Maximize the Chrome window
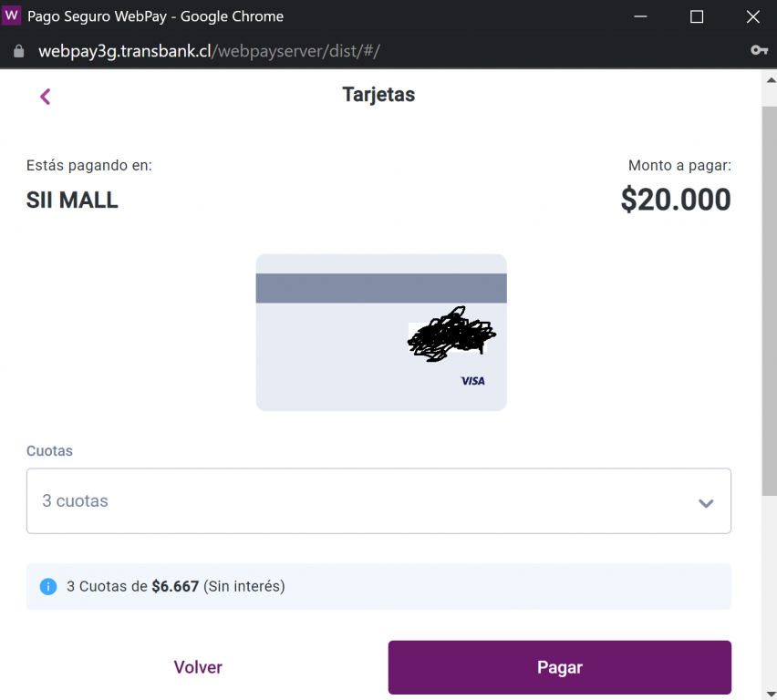Screen dimensions: 777x700 pos(697,16)
